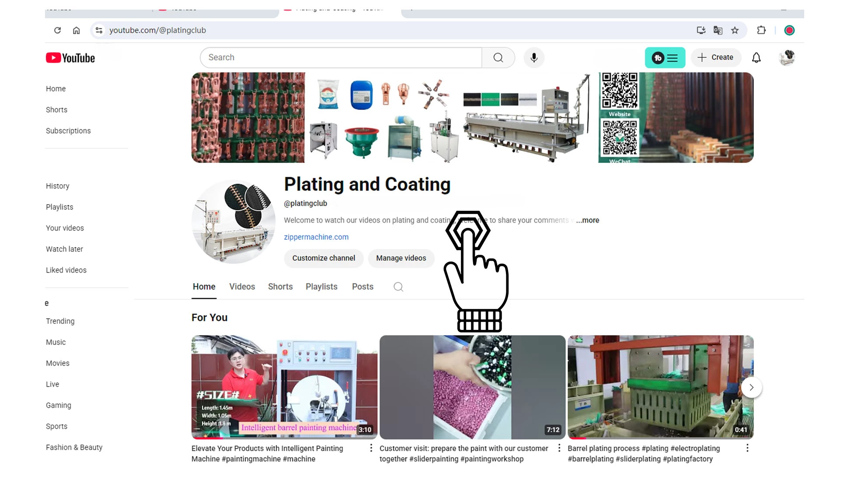Switch to channel Home tab

tap(204, 287)
